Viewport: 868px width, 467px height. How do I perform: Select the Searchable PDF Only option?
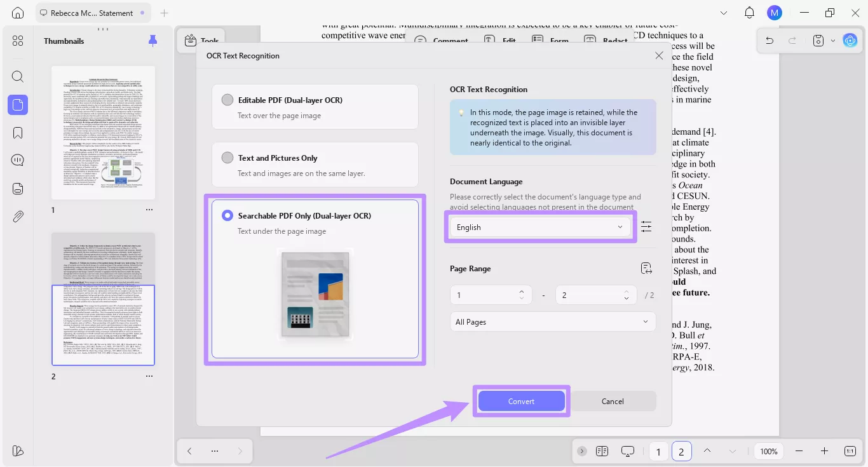(x=227, y=215)
